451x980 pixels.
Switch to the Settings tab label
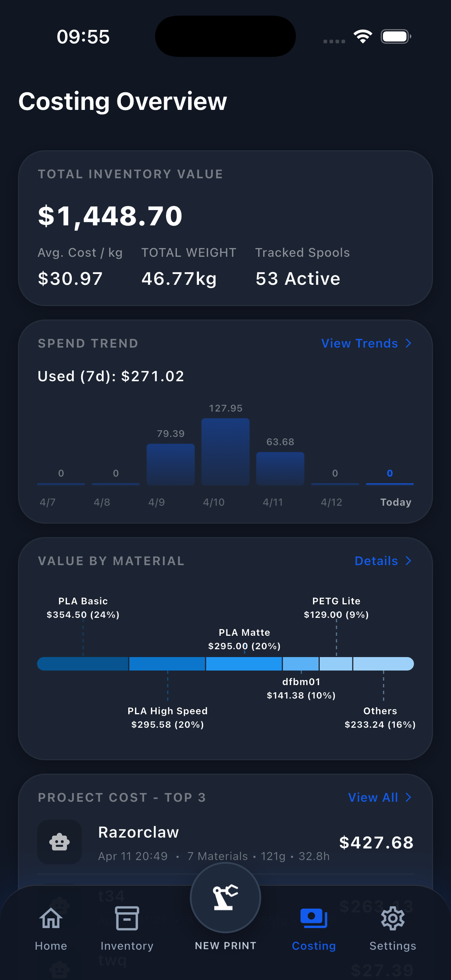pyautogui.click(x=392, y=946)
